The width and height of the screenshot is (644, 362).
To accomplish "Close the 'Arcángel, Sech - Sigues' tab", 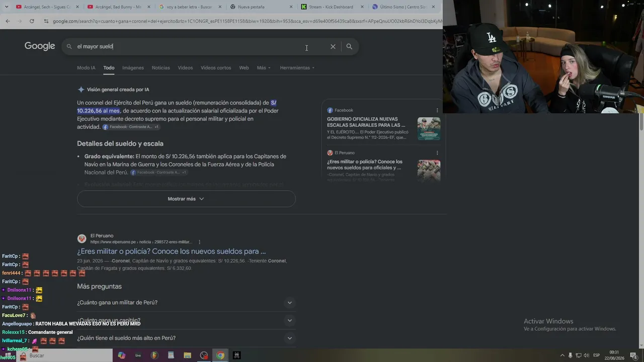I will pyautogui.click(x=76, y=7).
